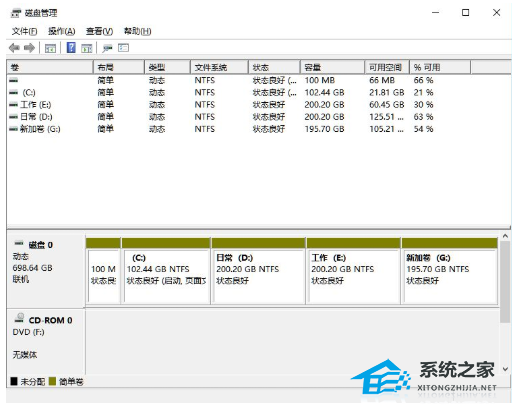Sort by the 布局 column header

[x=119, y=67]
